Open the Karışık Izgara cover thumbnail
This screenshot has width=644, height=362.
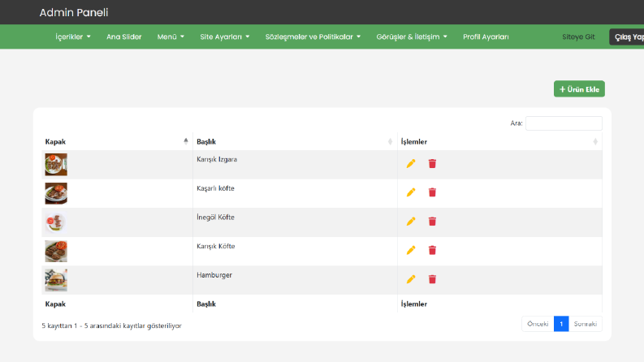tap(56, 165)
